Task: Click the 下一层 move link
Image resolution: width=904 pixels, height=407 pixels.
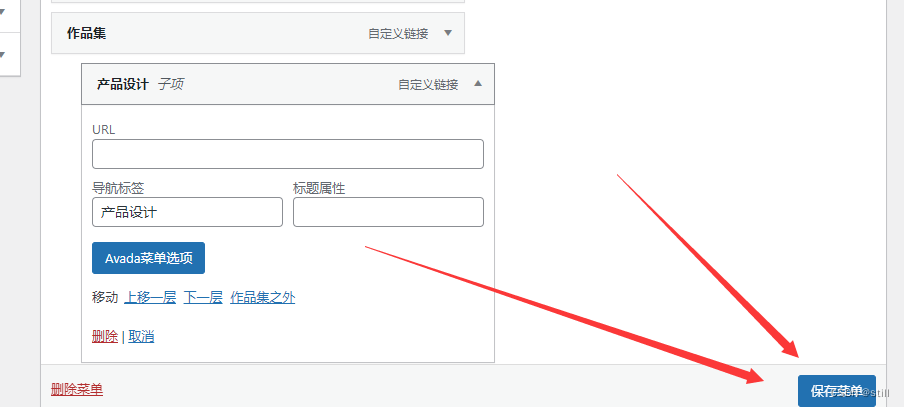Action: click(x=203, y=298)
